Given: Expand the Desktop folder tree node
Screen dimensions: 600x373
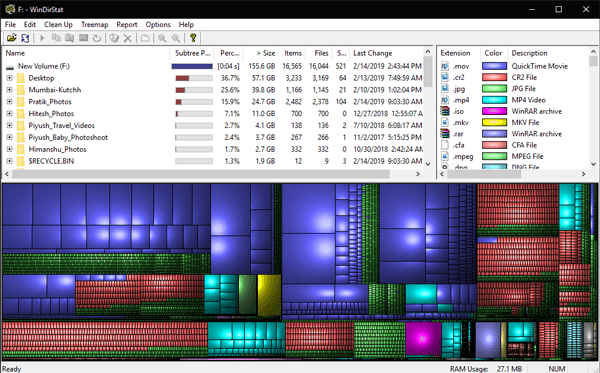Looking at the screenshot, I should tap(10, 78).
